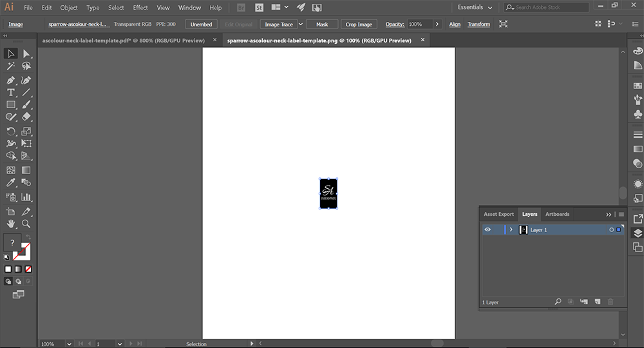Screen dimensions: 644x348
Task: Set Color fill mode in toolbox
Action: click(8, 269)
